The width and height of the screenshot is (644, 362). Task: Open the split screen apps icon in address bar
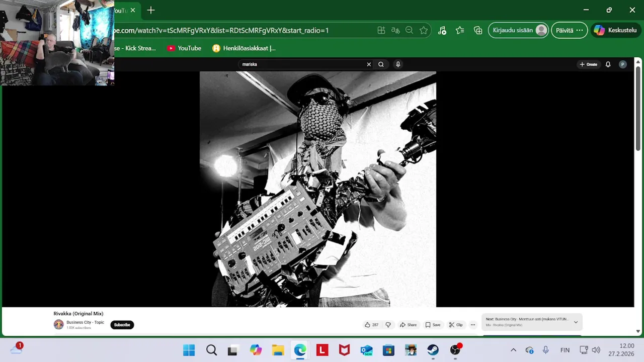coord(381,30)
